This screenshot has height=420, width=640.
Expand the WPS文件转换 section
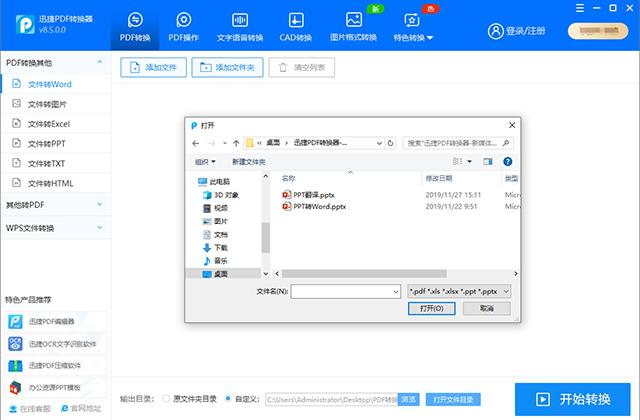tap(56, 228)
